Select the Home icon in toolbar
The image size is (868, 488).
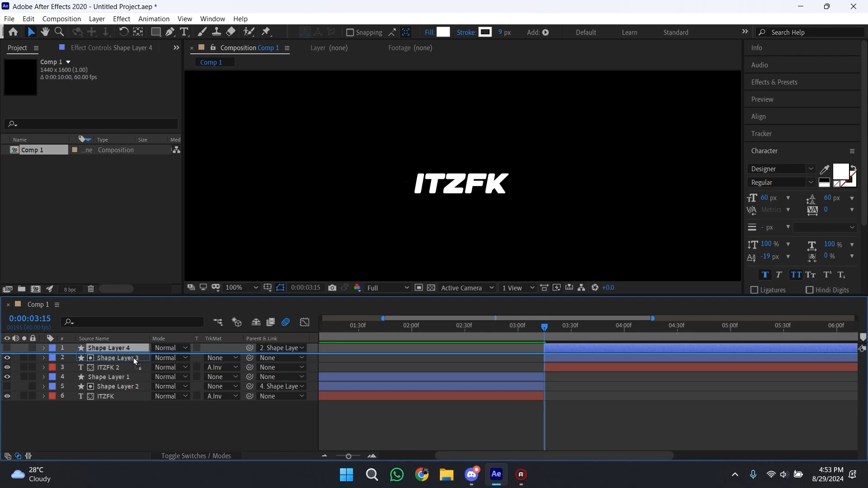click(13, 32)
